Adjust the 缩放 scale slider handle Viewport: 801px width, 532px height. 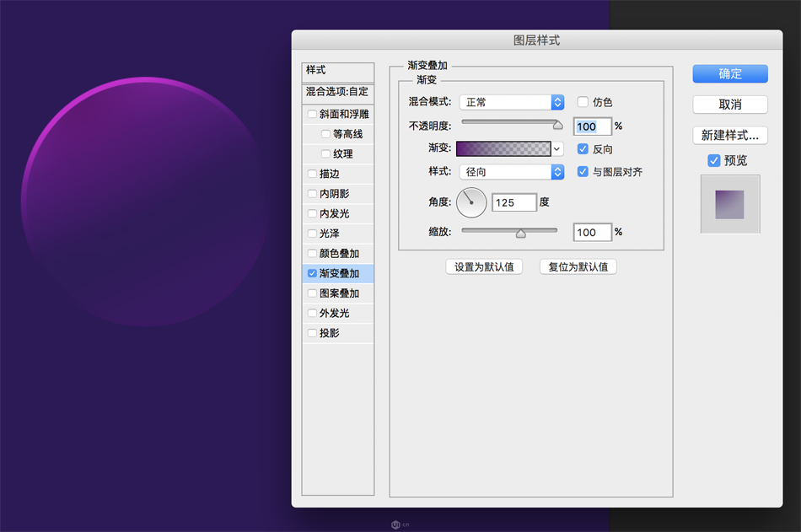coord(520,234)
